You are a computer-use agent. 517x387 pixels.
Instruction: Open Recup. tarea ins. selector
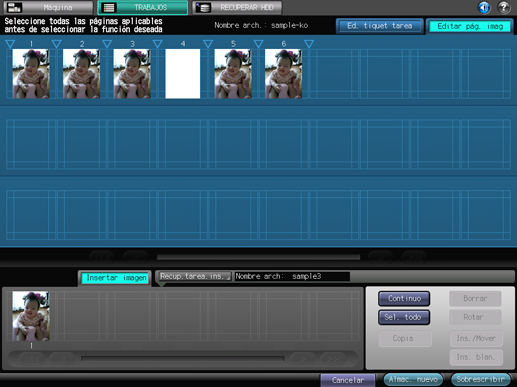coord(194,276)
